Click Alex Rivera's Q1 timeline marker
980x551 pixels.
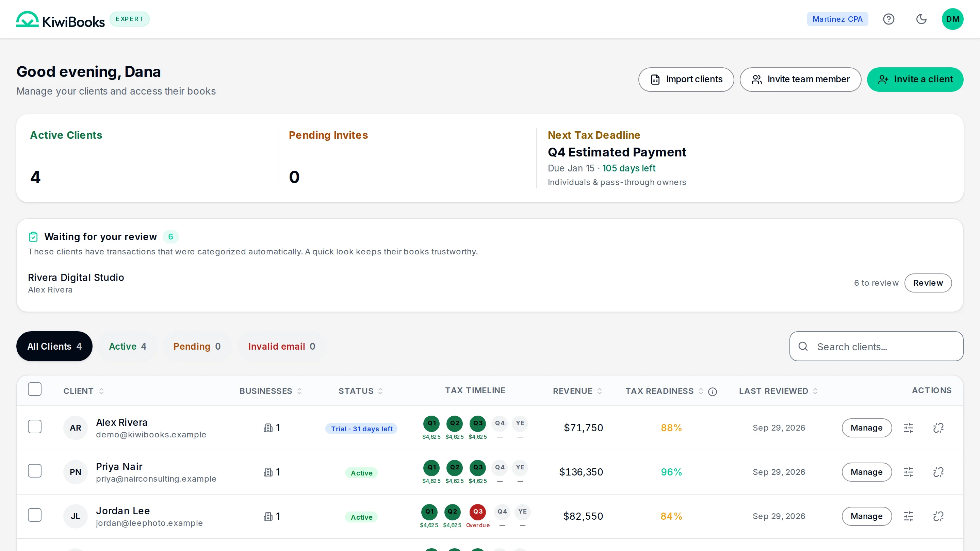coord(431,423)
